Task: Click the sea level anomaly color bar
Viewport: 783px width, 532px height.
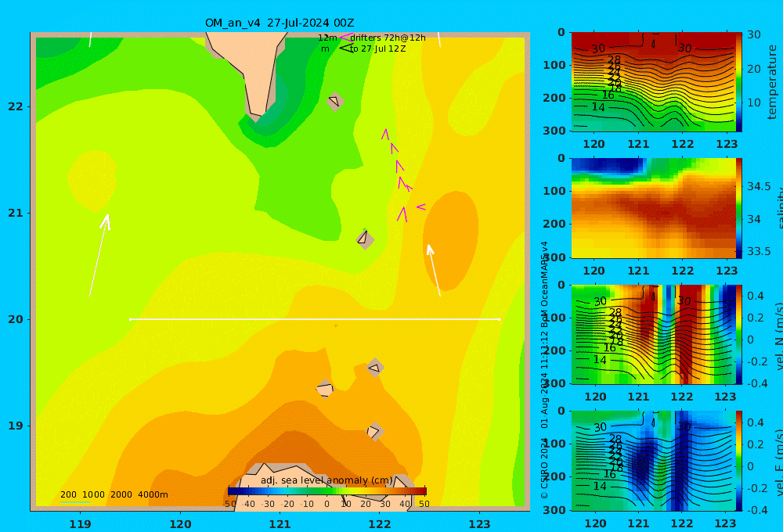Action: (327, 491)
